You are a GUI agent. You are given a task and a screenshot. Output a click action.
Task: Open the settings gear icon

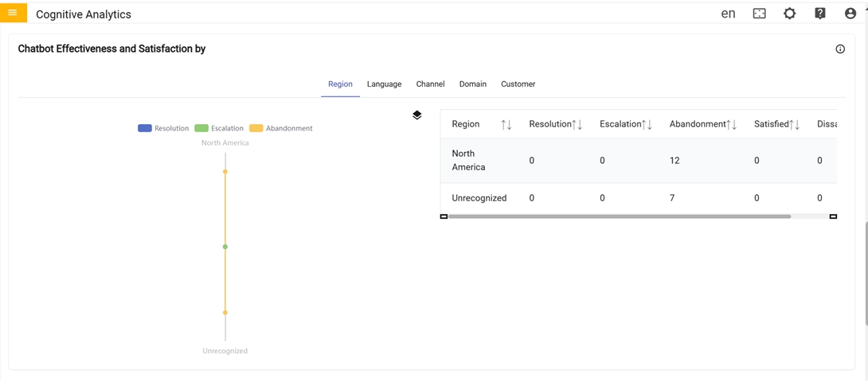click(x=789, y=14)
